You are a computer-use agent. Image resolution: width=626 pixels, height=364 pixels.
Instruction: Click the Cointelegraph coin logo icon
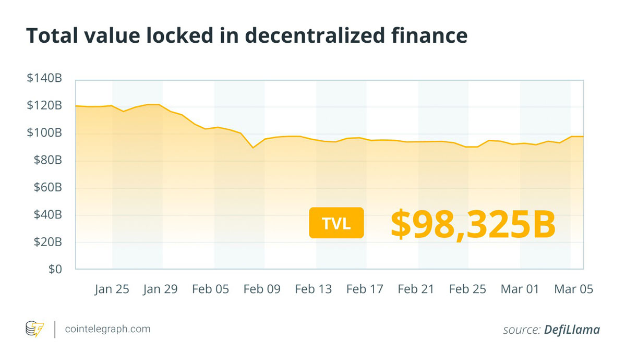pos(35,329)
